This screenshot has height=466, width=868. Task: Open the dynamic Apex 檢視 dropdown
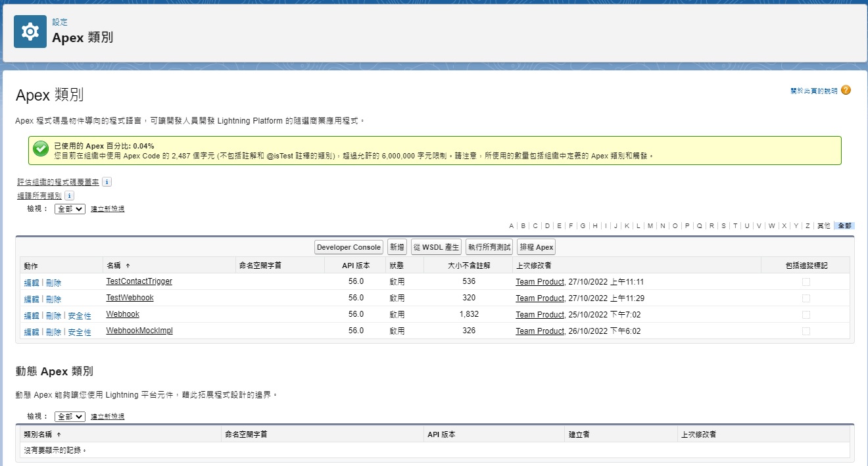[70, 417]
